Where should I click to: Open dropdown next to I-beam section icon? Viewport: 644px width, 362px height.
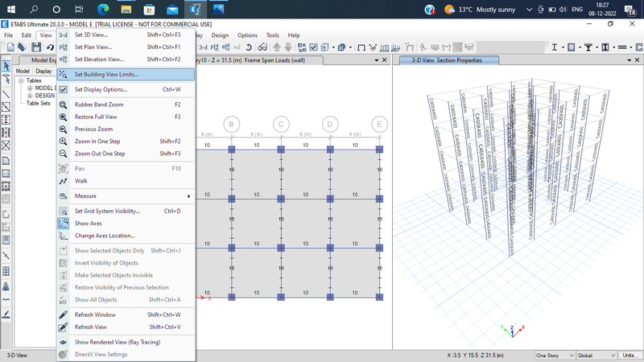[563, 47]
